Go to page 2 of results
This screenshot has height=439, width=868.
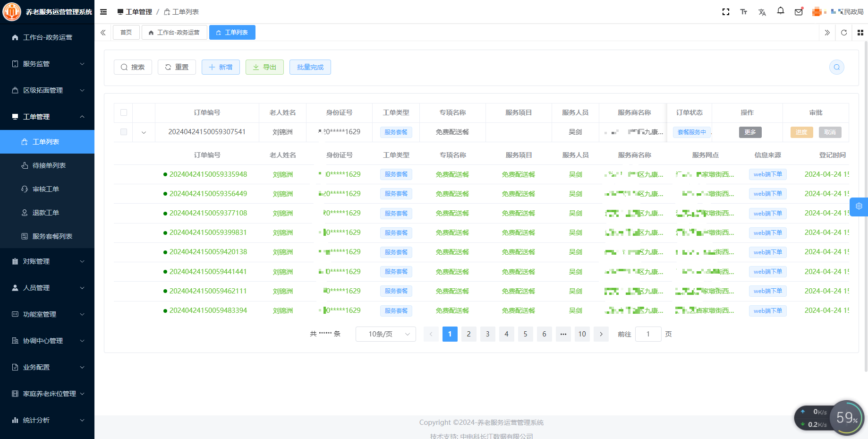click(x=469, y=334)
